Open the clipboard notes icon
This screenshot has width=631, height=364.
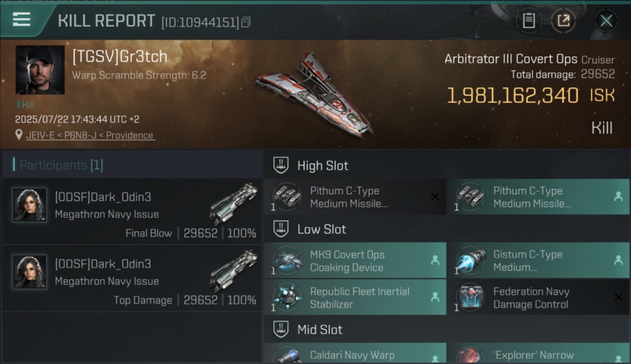pos(529,20)
